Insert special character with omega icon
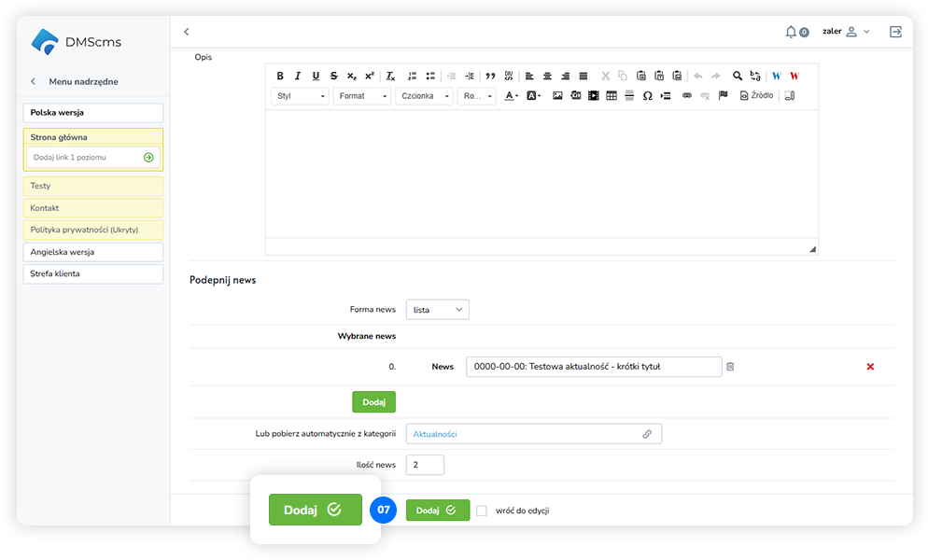Screen dimensions: 928x560 (x=647, y=96)
